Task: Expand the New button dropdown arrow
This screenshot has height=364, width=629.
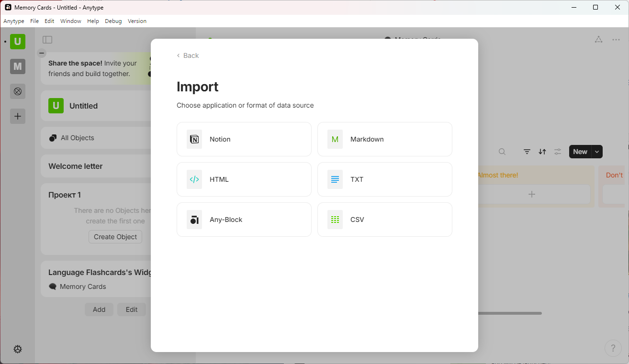Action: click(x=597, y=152)
